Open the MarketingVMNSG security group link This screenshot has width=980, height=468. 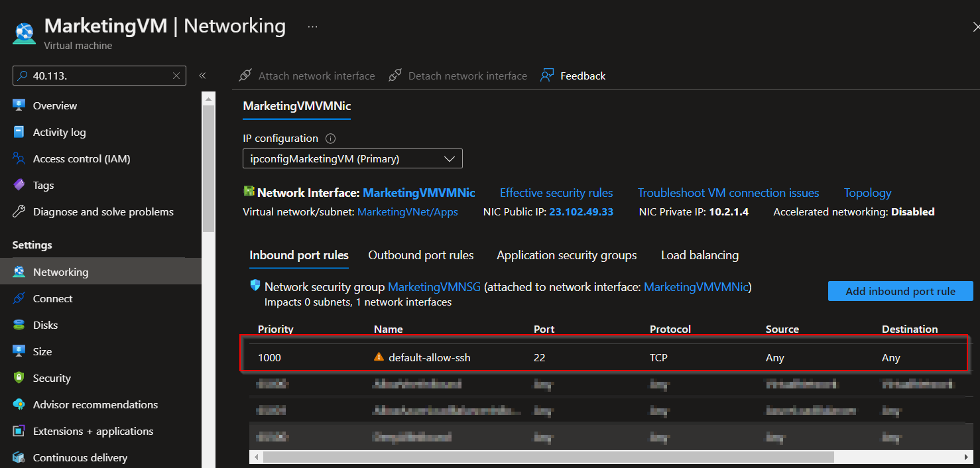coord(434,287)
